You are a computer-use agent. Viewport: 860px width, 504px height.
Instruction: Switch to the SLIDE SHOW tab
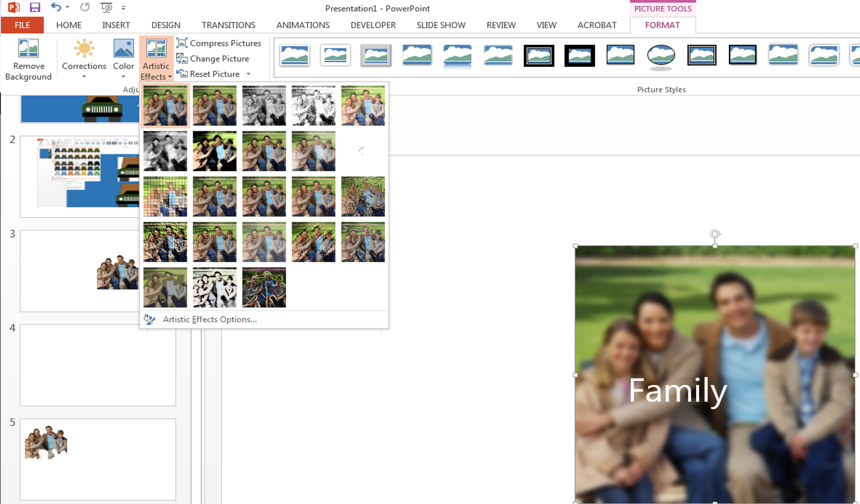(441, 25)
